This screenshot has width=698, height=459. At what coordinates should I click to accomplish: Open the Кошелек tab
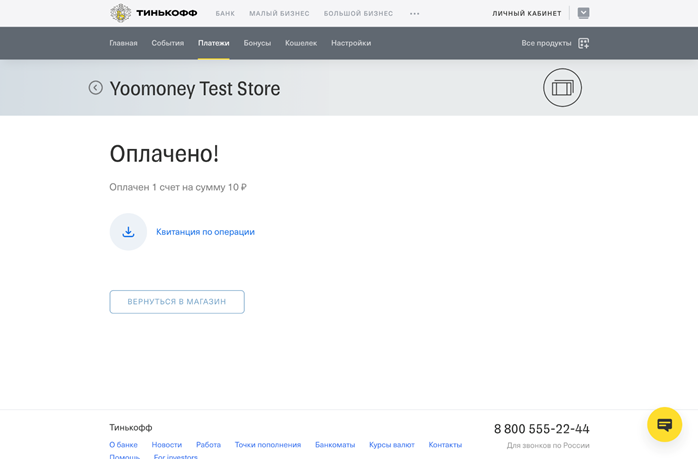click(x=300, y=43)
